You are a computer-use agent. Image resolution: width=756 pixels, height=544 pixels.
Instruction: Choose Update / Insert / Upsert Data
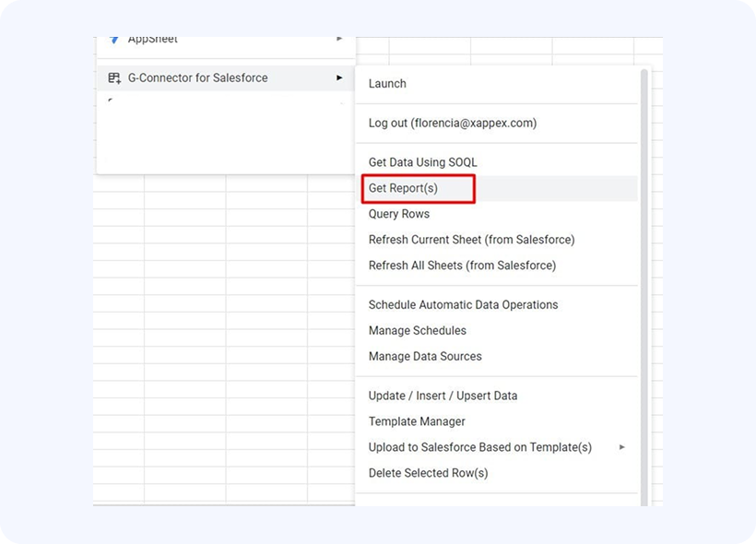pyautogui.click(x=443, y=396)
